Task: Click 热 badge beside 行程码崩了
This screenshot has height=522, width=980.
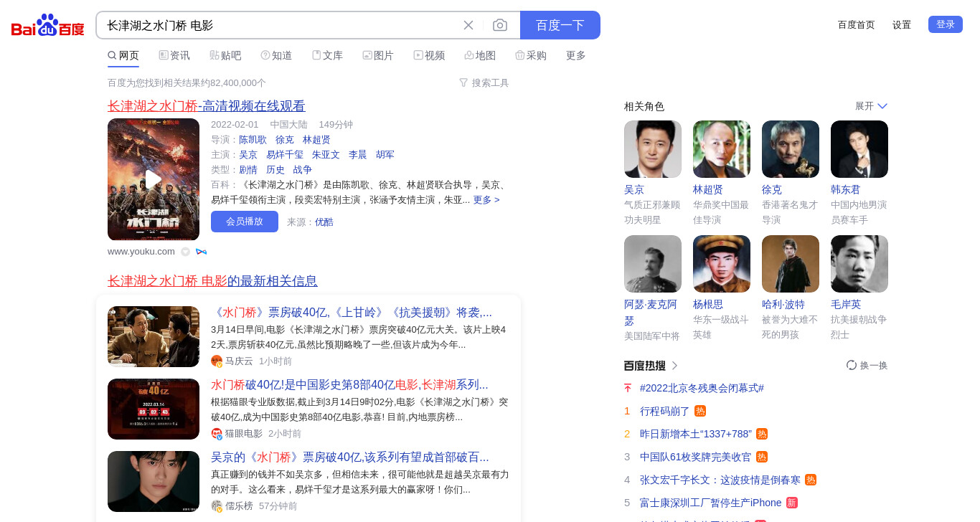Action: click(700, 411)
